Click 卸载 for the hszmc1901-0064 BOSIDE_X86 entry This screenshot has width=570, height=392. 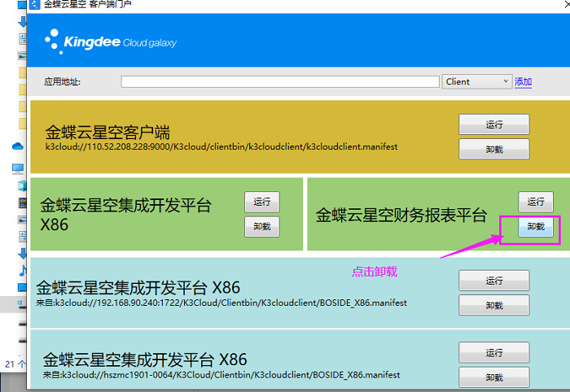pyautogui.click(x=494, y=377)
